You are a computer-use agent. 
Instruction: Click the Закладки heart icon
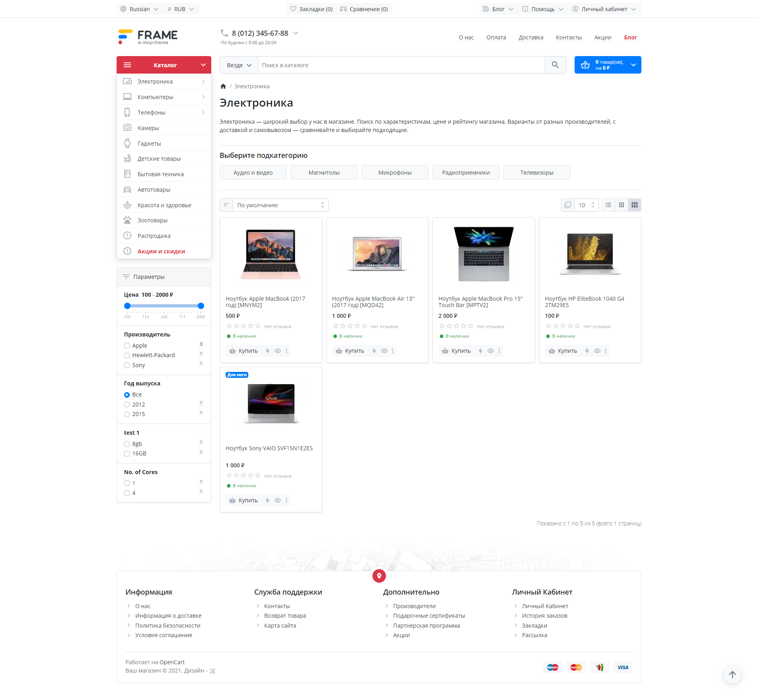[293, 9]
